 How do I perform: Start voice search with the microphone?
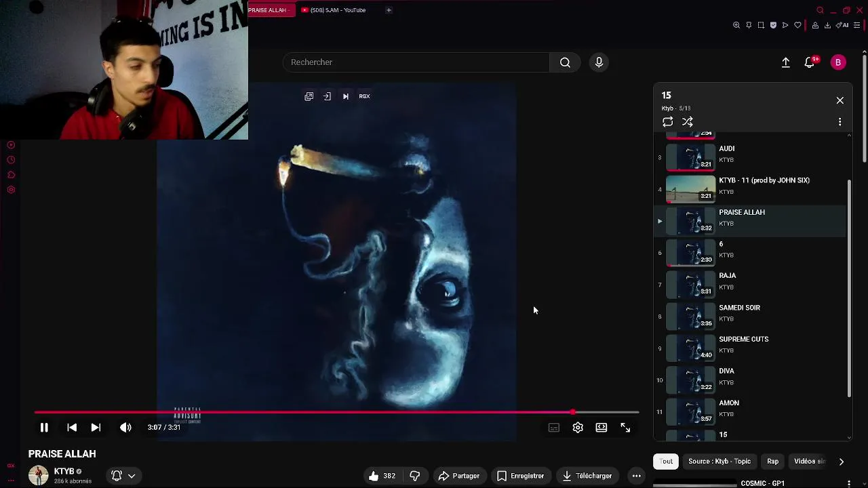599,62
